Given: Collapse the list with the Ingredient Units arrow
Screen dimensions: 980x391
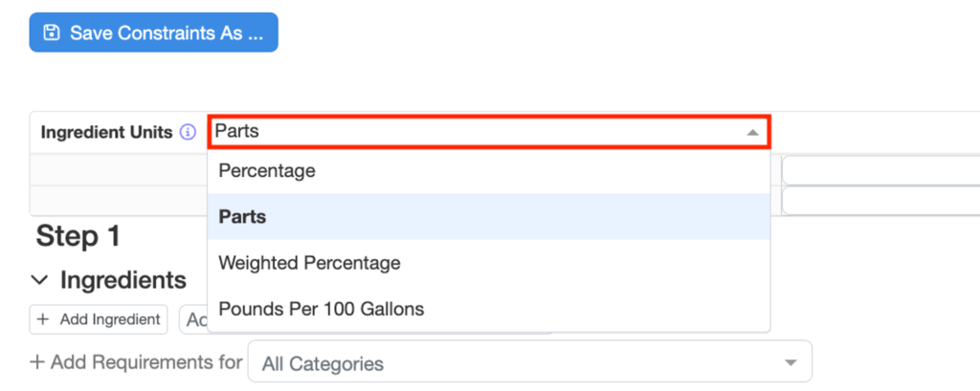Looking at the screenshot, I should pos(753,133).
